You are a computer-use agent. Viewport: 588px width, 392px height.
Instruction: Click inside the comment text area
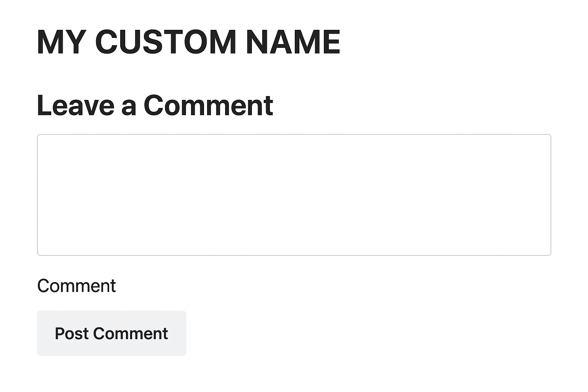click(294, 194)
